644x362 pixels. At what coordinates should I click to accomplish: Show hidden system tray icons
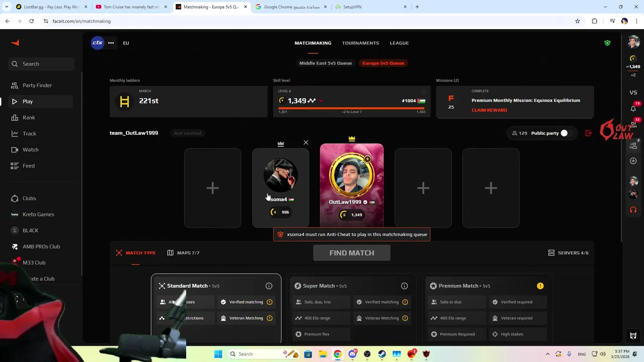[x=548, y=354]
